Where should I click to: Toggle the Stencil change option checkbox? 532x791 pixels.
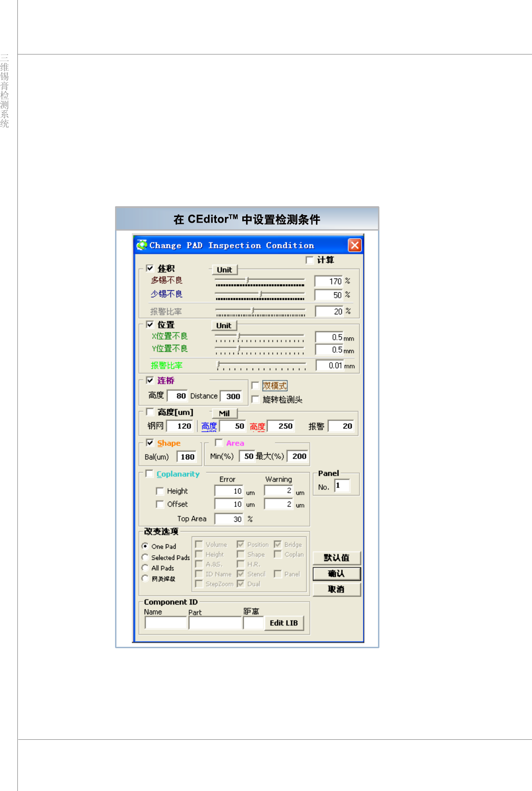coord(240,574)
